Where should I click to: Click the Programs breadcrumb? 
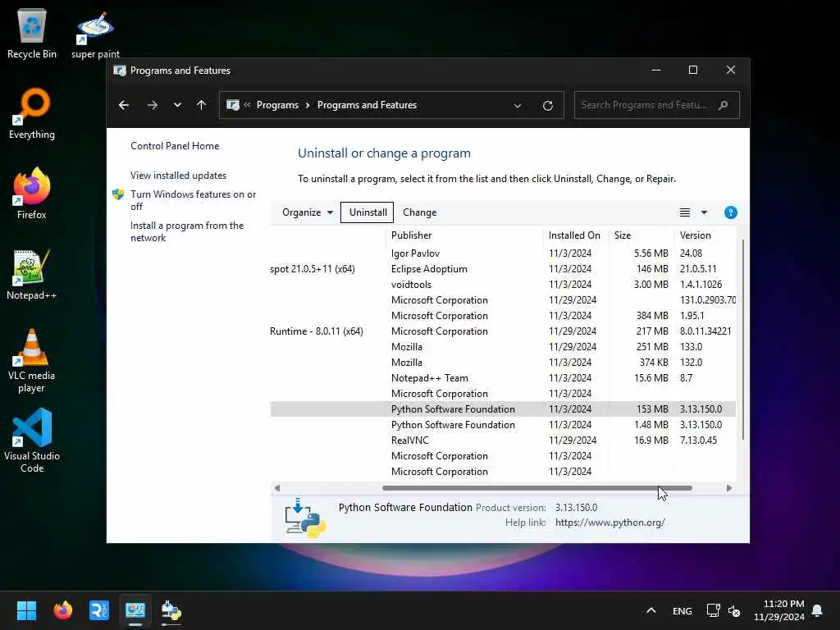click(277, 105)
